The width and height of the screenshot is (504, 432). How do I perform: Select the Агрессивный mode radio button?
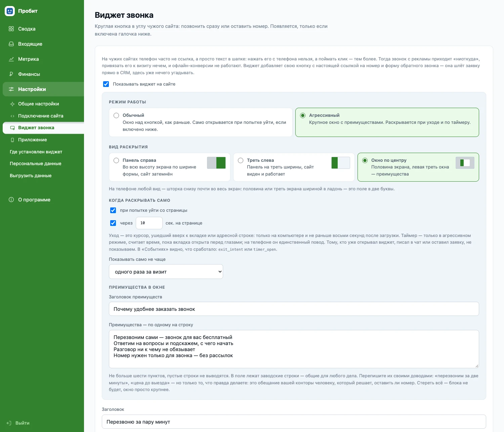click(x=303, y=115)
